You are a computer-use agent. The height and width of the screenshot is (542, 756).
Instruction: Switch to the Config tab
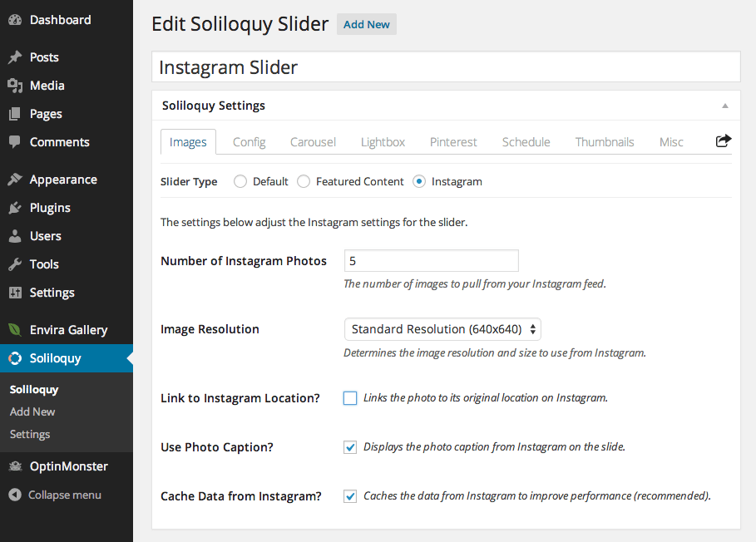pos(250,142)
